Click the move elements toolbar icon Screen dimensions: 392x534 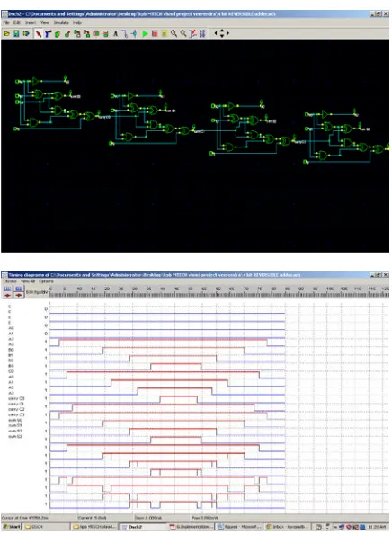(x=86, y=33)
